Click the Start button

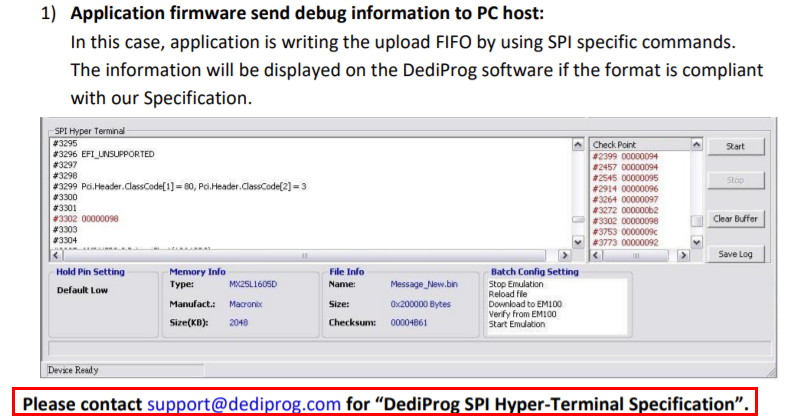point(735,146)
